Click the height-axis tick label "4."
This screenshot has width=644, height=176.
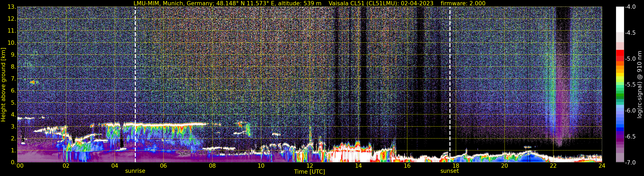point(13,114)
